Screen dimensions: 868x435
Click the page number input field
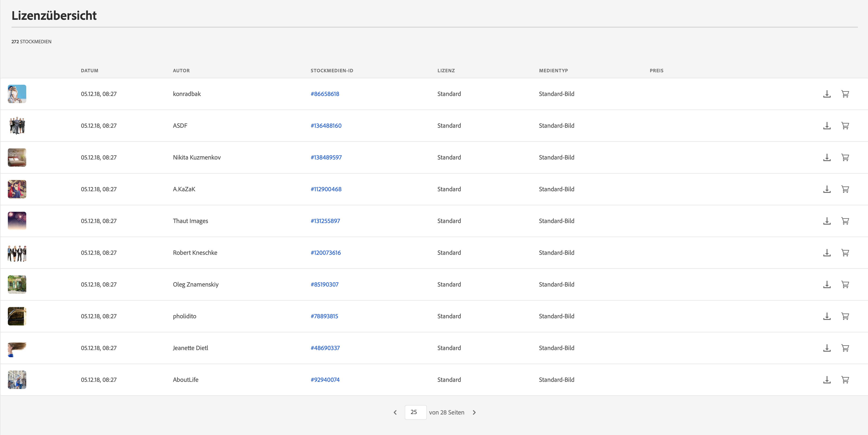(415, 412)
